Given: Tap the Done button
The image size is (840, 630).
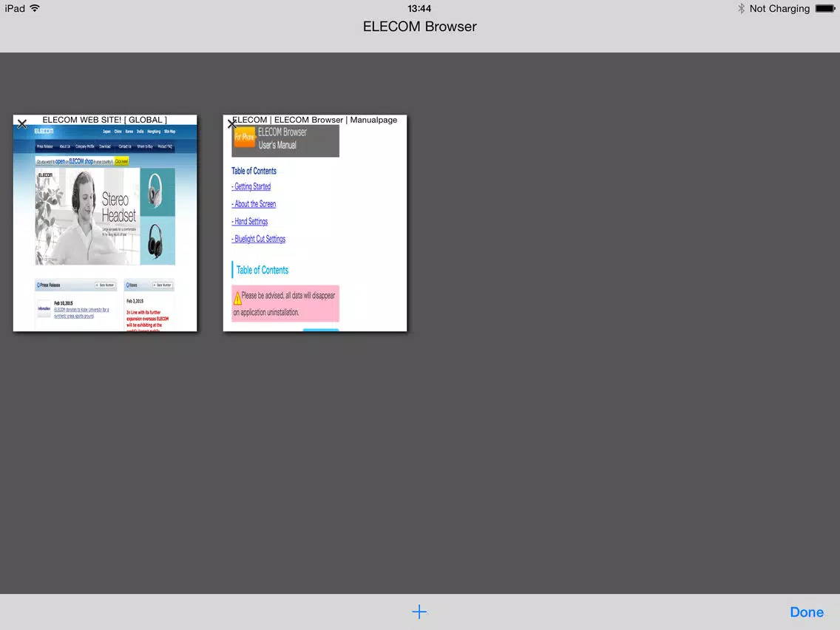Looking at the screenshot, I should (x=807, y=612).
